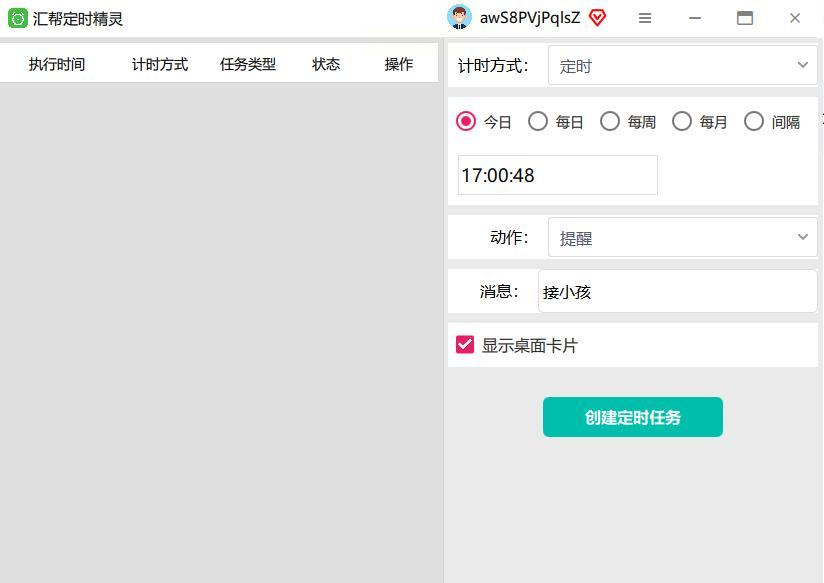Open the 计时方式 定时 dropdown
This screenshot has width=824, height=583.
682,65
